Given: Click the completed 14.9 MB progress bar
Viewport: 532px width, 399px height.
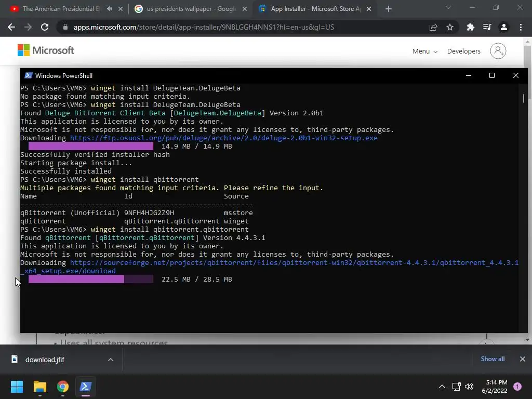Looking at the screenshot, I should (91, 146).
